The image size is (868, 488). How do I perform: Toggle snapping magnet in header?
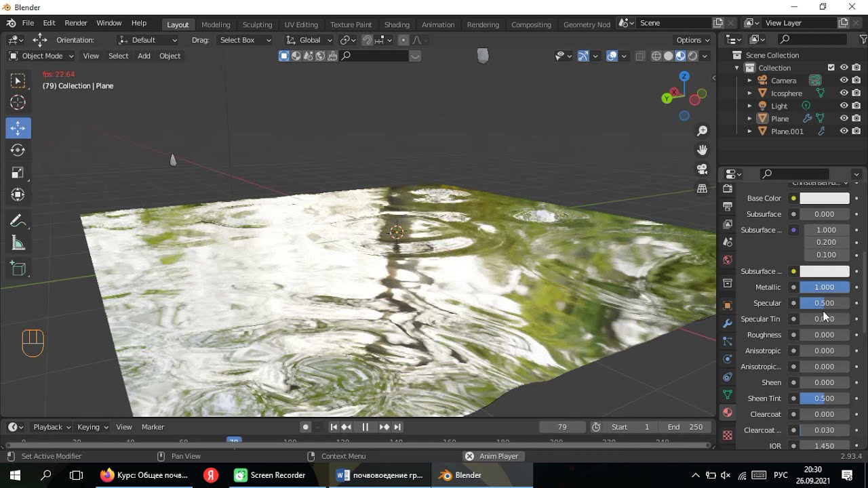pos(367,40)
